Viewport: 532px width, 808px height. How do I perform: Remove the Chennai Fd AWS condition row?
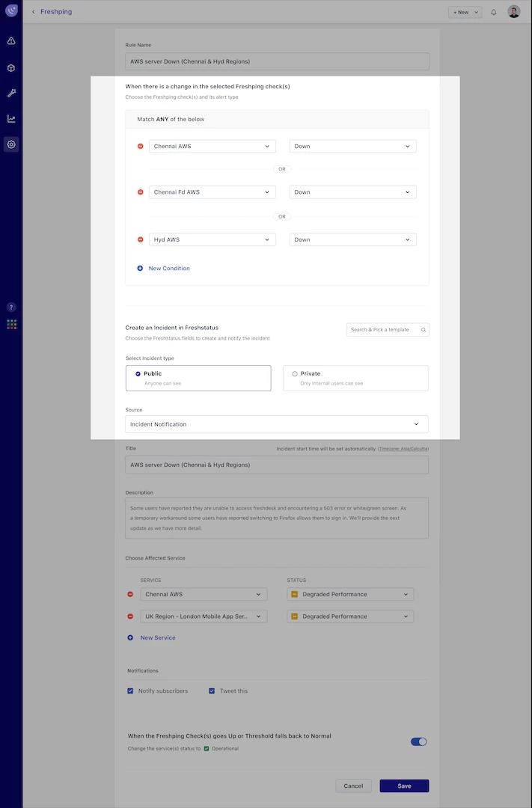tap(140, 192)
